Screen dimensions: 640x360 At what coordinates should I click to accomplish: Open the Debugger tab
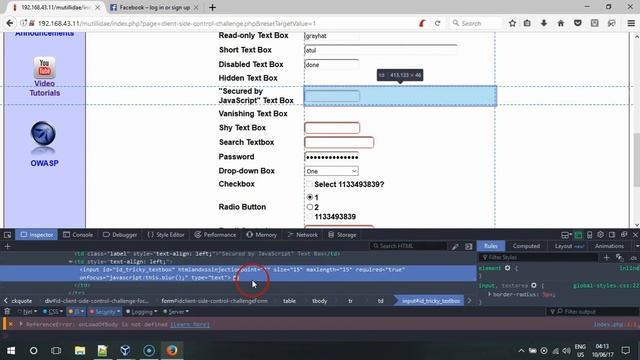[x=120, y=235]
